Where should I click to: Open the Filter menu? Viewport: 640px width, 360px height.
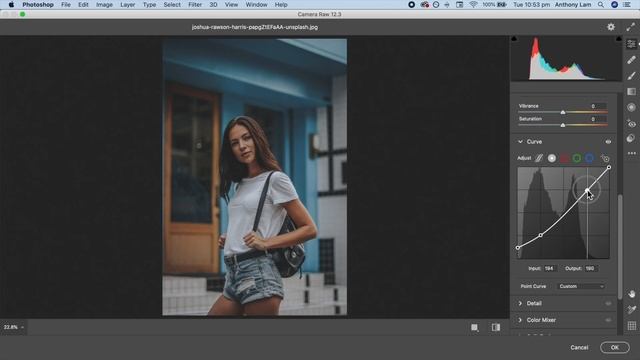pos(195,5)
